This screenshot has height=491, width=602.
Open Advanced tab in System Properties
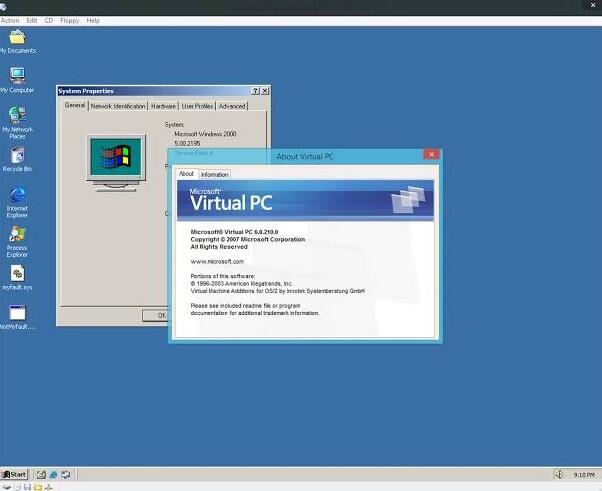[232, 106]
